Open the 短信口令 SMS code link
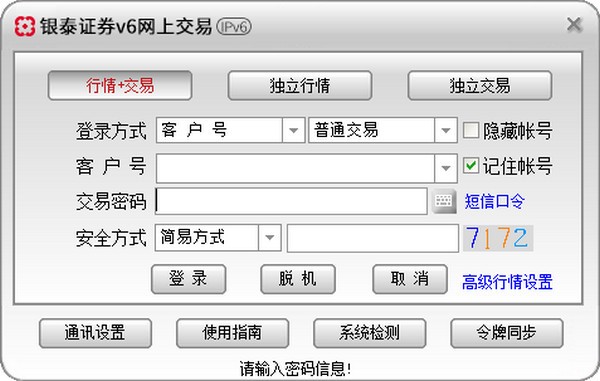 coord(494,201)
